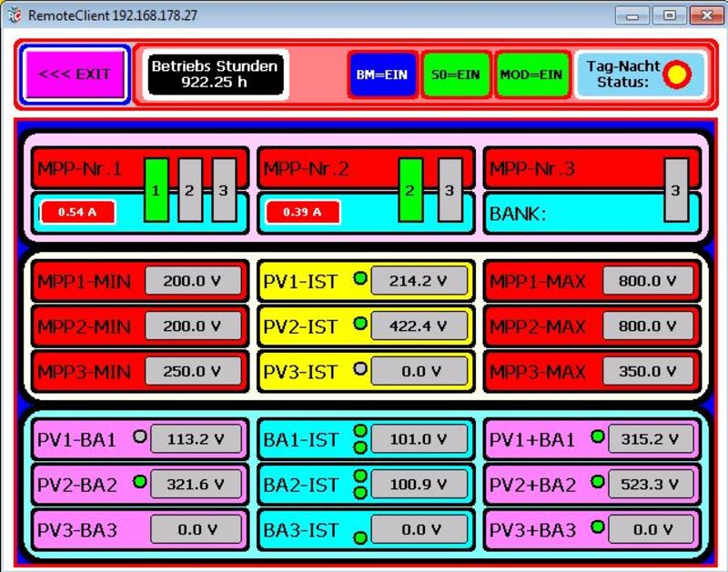This screenshot has height=572, width=728.
Task: Click the indicator beside PV1-BA1
Action: (x=139, y=437)
